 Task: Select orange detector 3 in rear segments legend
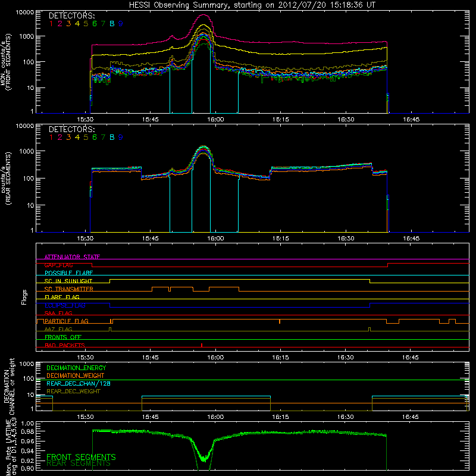click(x=68, y=137)
